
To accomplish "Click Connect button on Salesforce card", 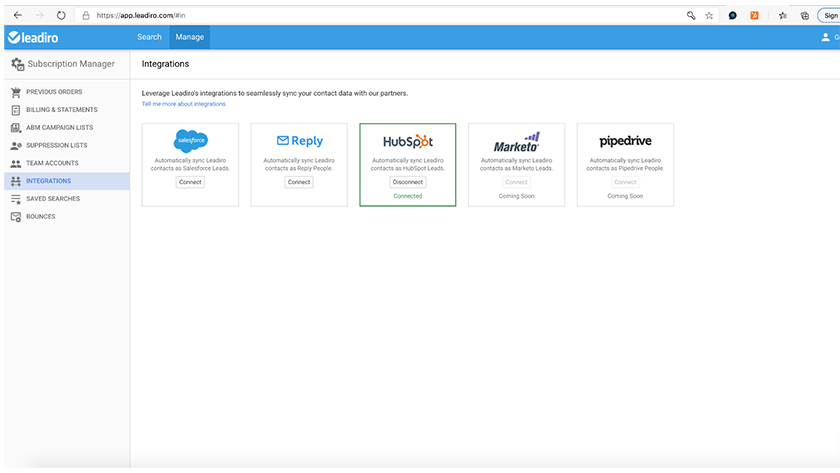I will (190, 182).
